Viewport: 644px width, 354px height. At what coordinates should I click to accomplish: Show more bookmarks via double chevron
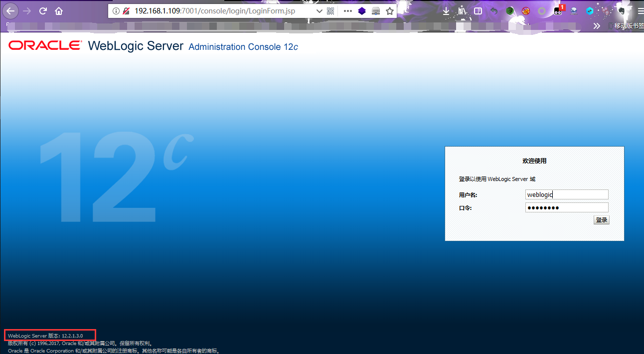(x=597, y=26)
